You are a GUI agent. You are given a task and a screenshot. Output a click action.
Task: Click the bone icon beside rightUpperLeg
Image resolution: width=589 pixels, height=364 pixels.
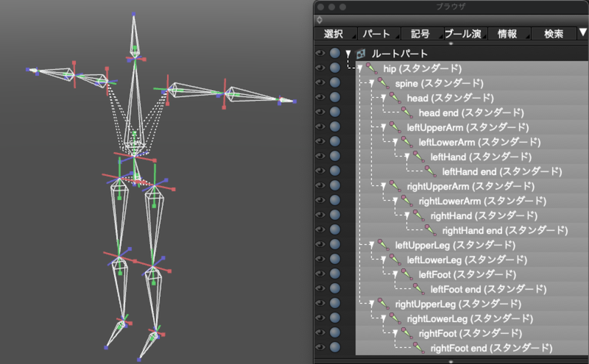[x=384, y=304]
